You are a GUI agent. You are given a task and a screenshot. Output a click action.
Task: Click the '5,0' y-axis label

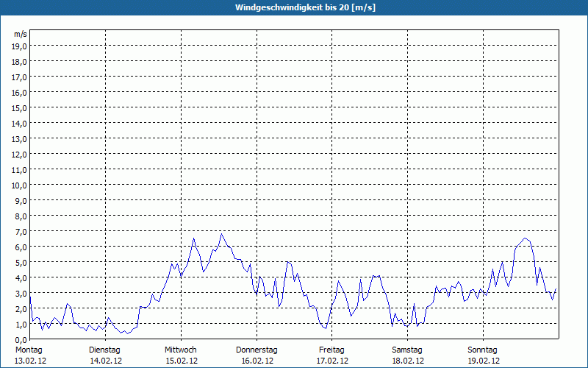(x=21, y=263)
